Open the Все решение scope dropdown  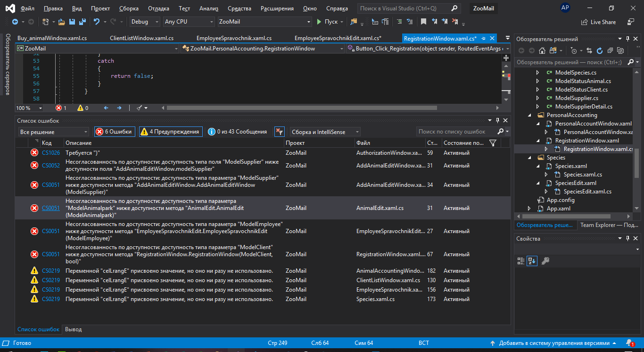click(54, 132)
